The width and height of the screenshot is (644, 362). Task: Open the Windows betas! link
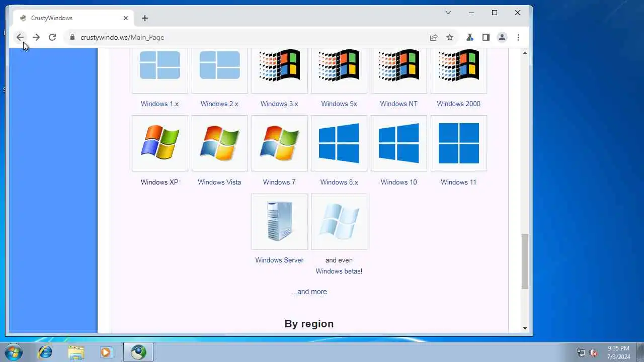pyautogui.click(x=339, y=271)
